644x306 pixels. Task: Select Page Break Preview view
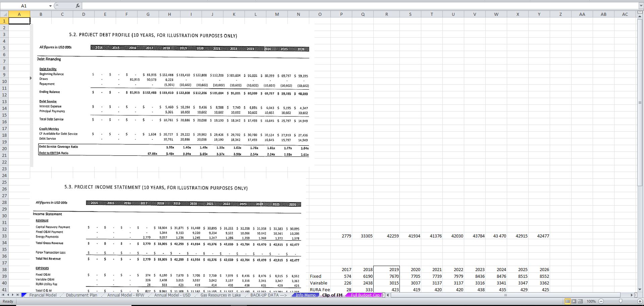pyautogui.click(x=580, y=301)
